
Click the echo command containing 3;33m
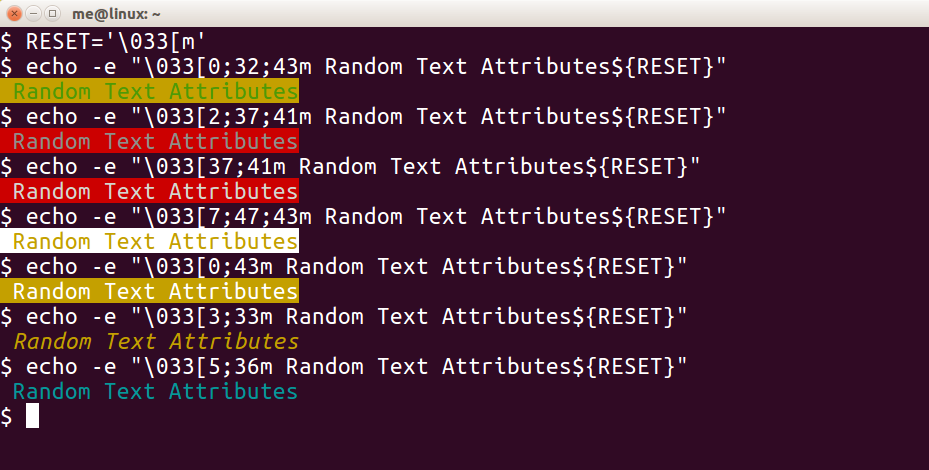point(344,316)
